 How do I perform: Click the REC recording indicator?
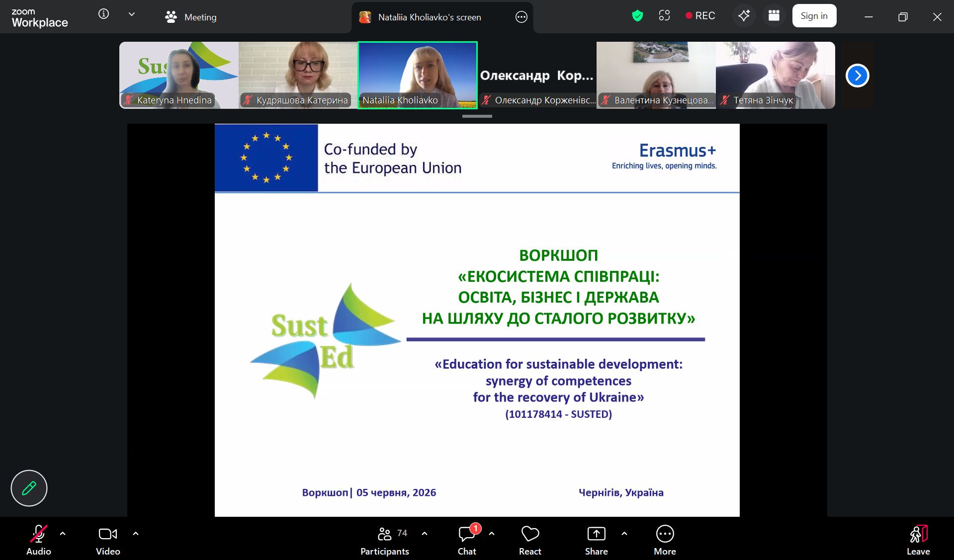click(700, 16)
